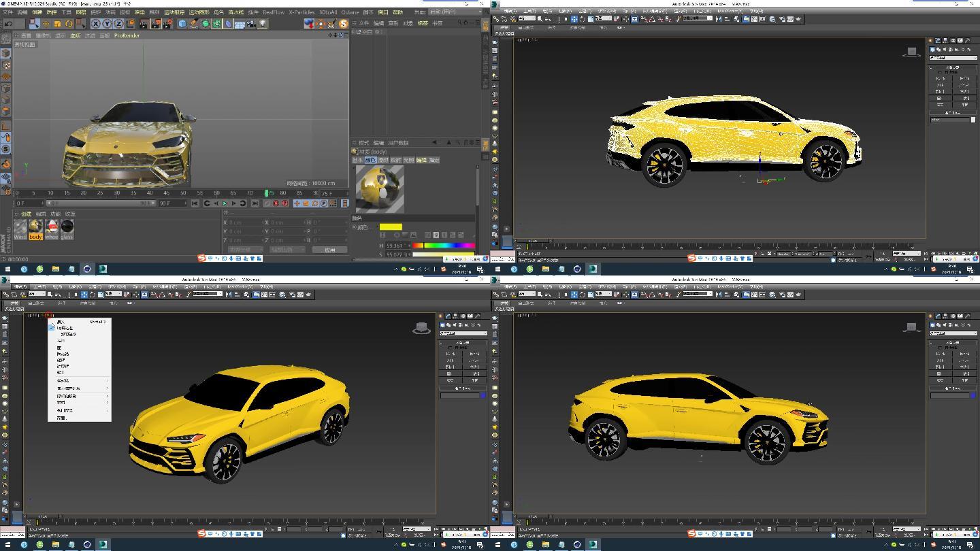Click the Camera icon in Cinema 4D toolbar
The width and height of the screenshot is (980, 551).
[x=250, y=24]
